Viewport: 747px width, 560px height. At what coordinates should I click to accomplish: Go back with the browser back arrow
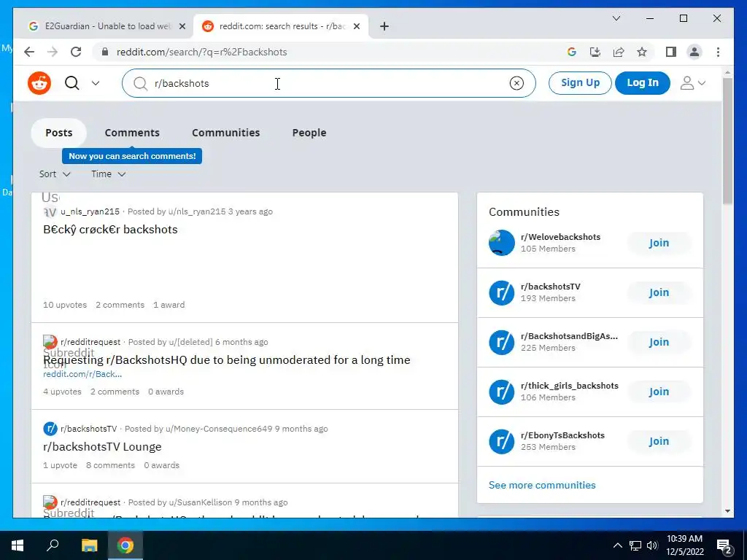(x=29, y=52)
